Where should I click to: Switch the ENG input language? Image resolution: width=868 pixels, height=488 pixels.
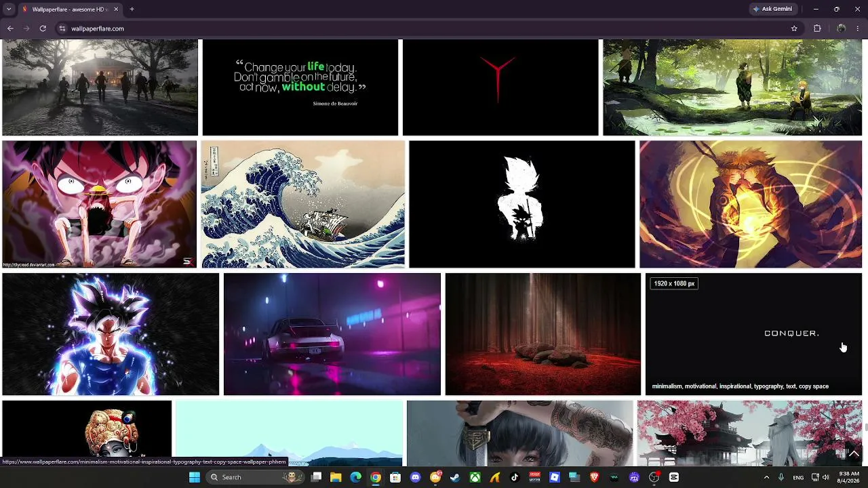798,477
